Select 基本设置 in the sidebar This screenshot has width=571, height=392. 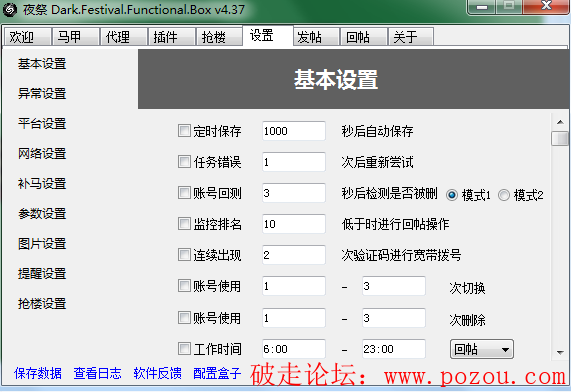pyautogui.click(x=42, y=64)
